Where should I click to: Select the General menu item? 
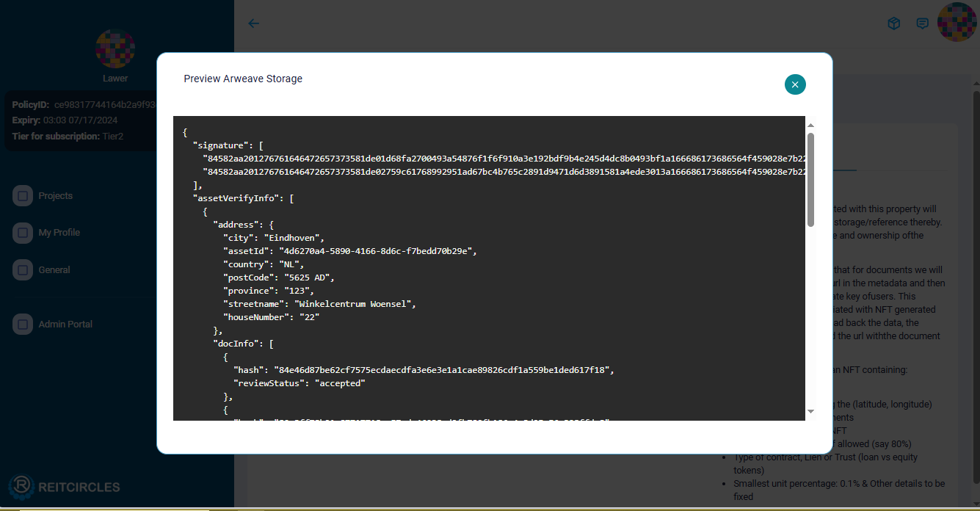tap(54, 270)
